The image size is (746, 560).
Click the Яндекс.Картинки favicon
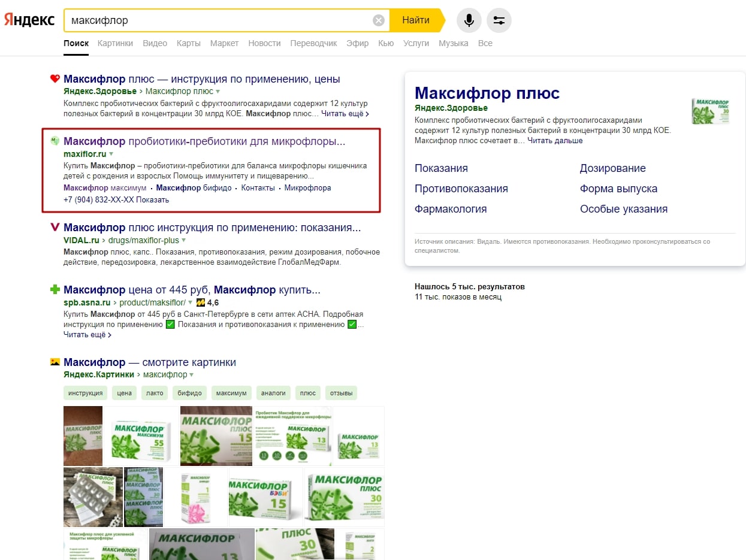[55, 362]
